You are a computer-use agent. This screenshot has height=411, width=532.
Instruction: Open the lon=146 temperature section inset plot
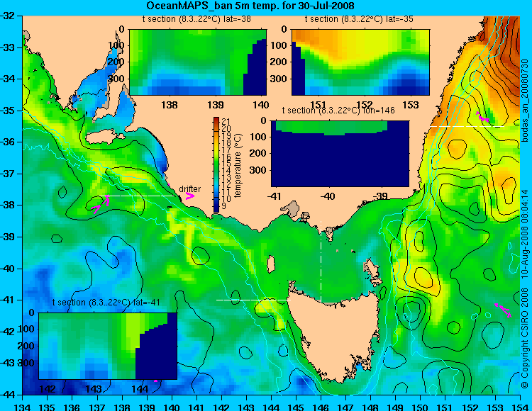point(340,154)
